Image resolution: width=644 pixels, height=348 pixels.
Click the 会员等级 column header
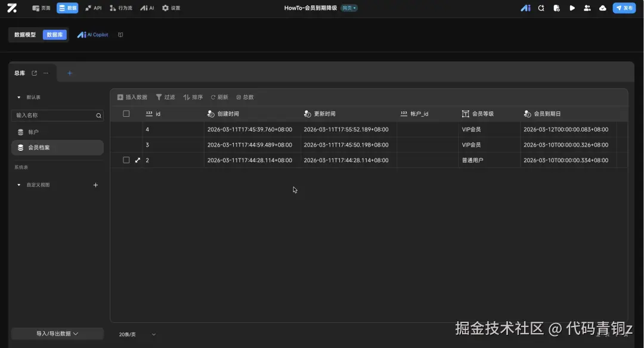489,114
